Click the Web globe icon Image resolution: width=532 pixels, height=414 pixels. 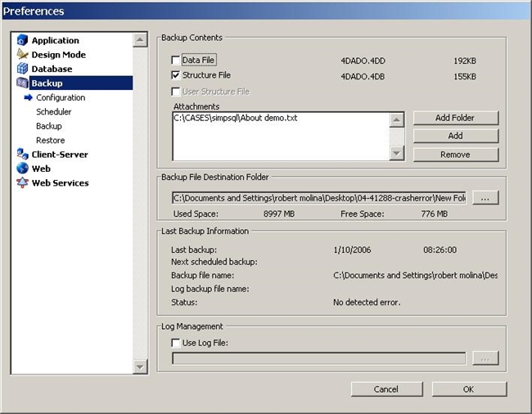[22, 169]
